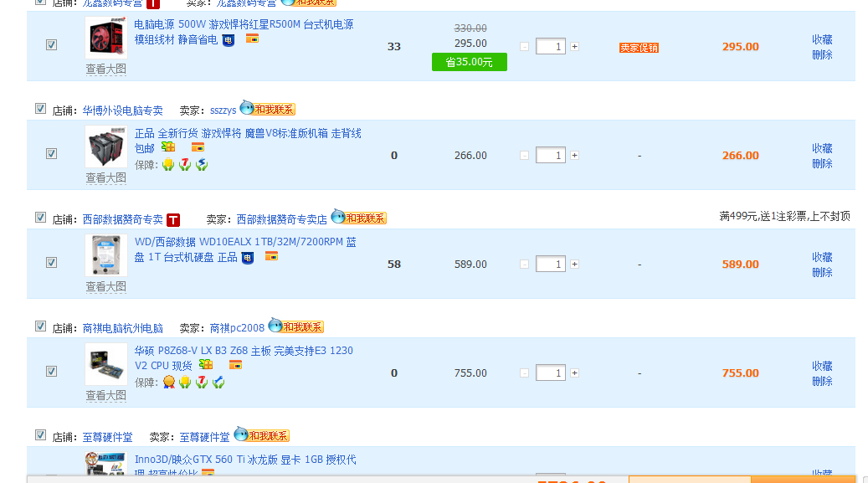Image resolution: width=868 pixels, height=483 pixels.
Task: Uncheck the WD10EALX hard disk item checkbox
Action: [x=52, y=263]
